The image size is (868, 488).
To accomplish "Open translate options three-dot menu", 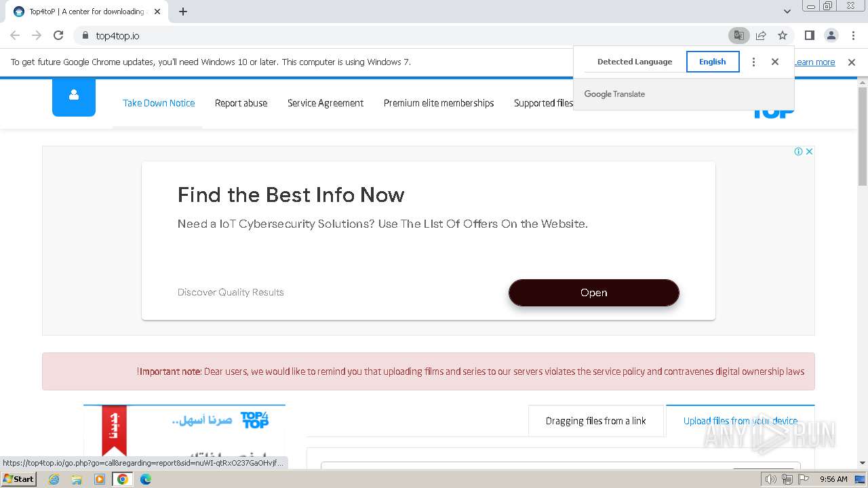I will pos(753,62).
